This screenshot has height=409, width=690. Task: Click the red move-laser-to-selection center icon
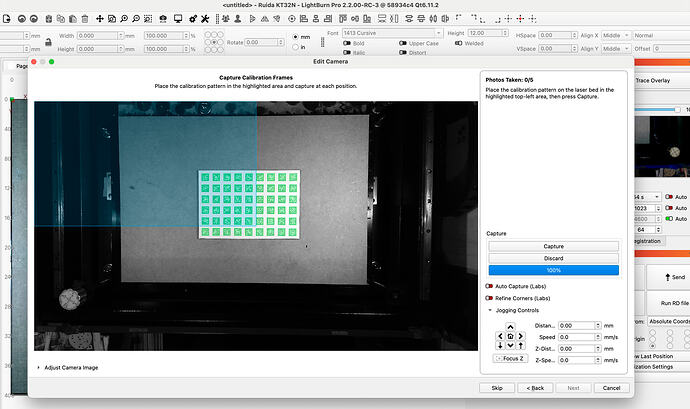(x=520, y=19)
